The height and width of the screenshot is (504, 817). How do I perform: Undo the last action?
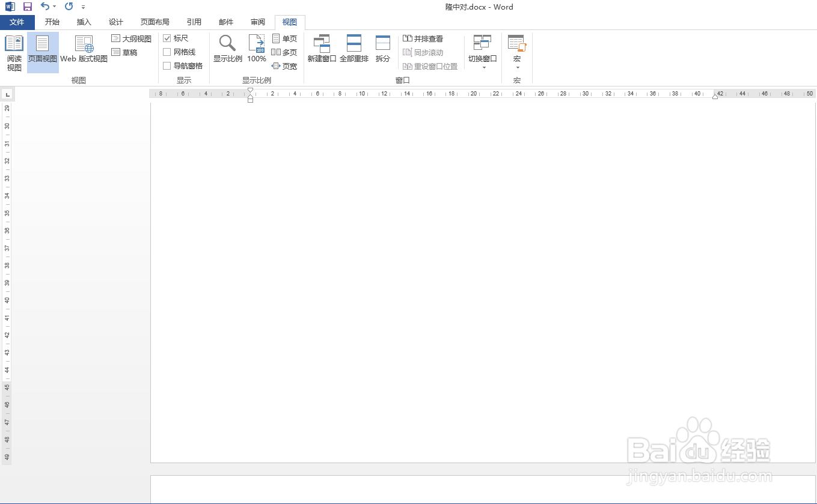click(x=45, y=6)
